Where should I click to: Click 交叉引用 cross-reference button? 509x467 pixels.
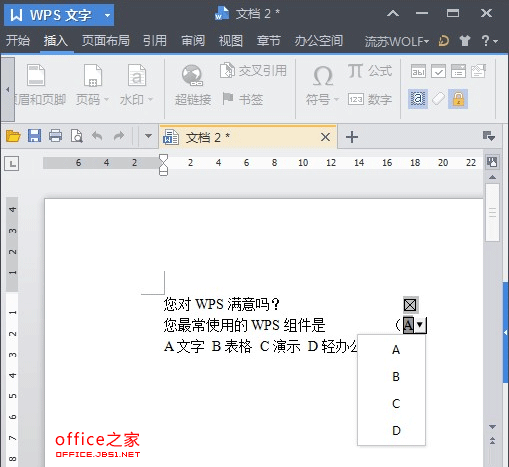point(253,70)
